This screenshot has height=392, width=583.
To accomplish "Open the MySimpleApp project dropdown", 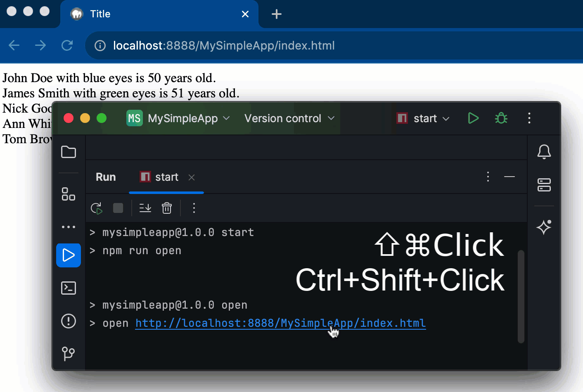I will (178, 118).
